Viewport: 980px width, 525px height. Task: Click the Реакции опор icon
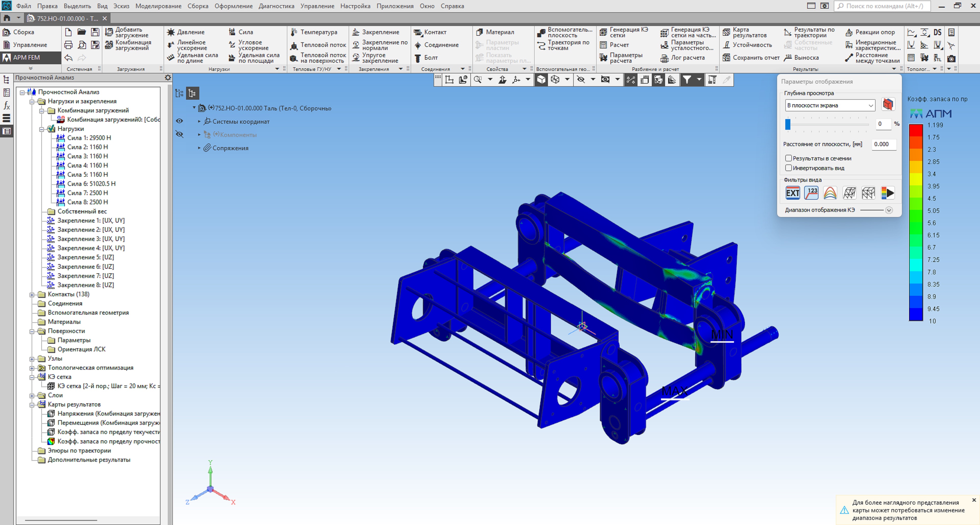[849, 32]
